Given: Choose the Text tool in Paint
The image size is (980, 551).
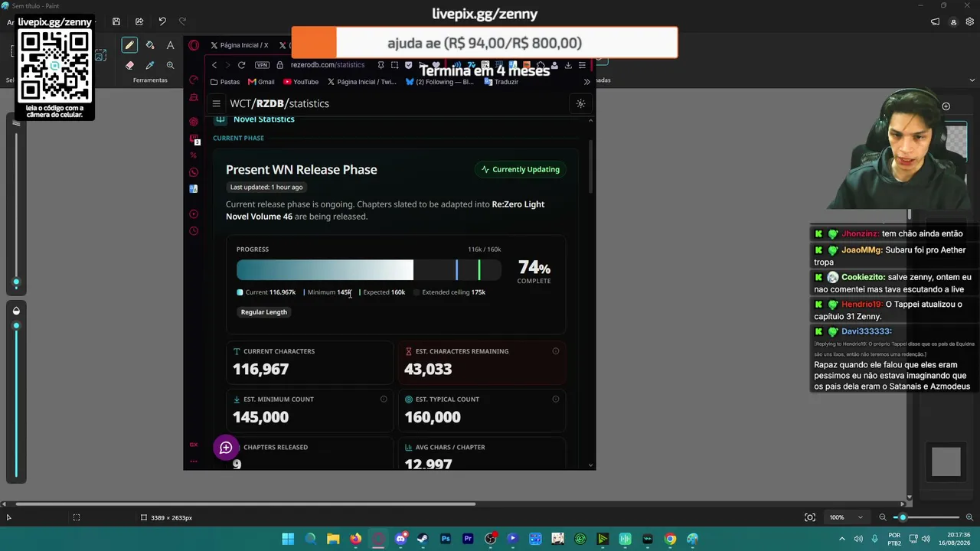Looking at the screenshot, I should pos(170,45).
